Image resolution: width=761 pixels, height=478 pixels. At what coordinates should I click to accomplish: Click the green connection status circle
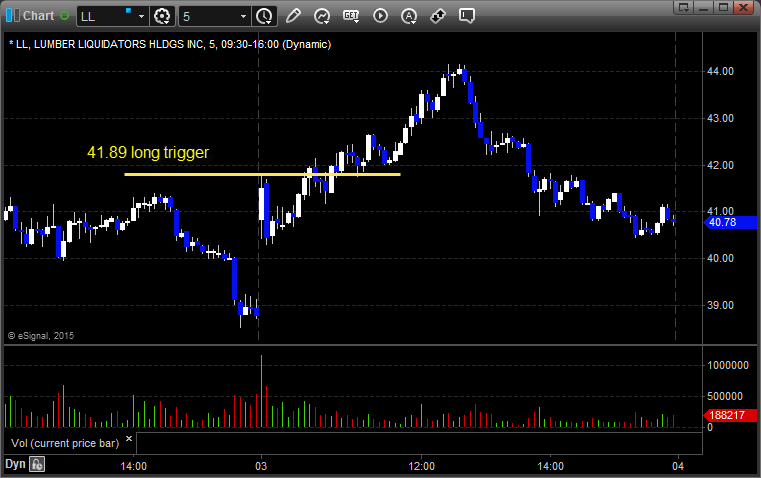(x=65, y=16)
